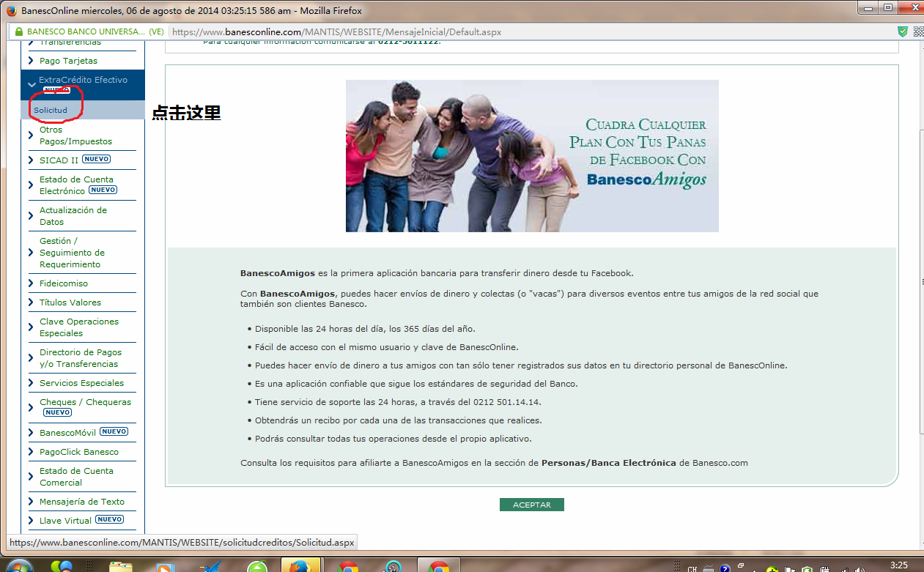
Task: Open Clave Operaciones Especiales menu item
Action: [x=79, y=327]
